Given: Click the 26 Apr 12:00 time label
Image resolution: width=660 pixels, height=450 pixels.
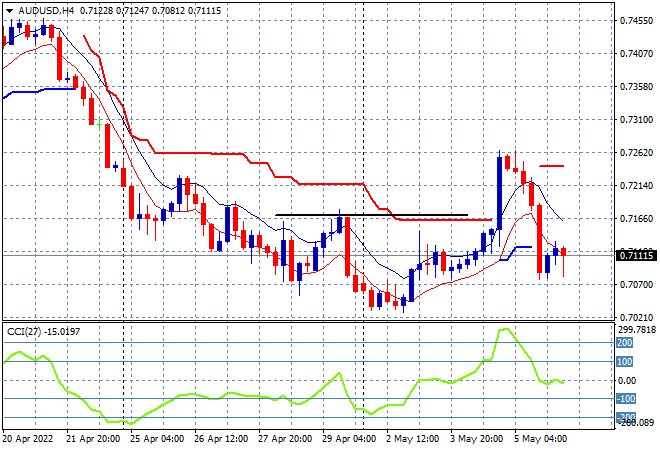Looking at the screenshot, I should (x=221, y=439).
